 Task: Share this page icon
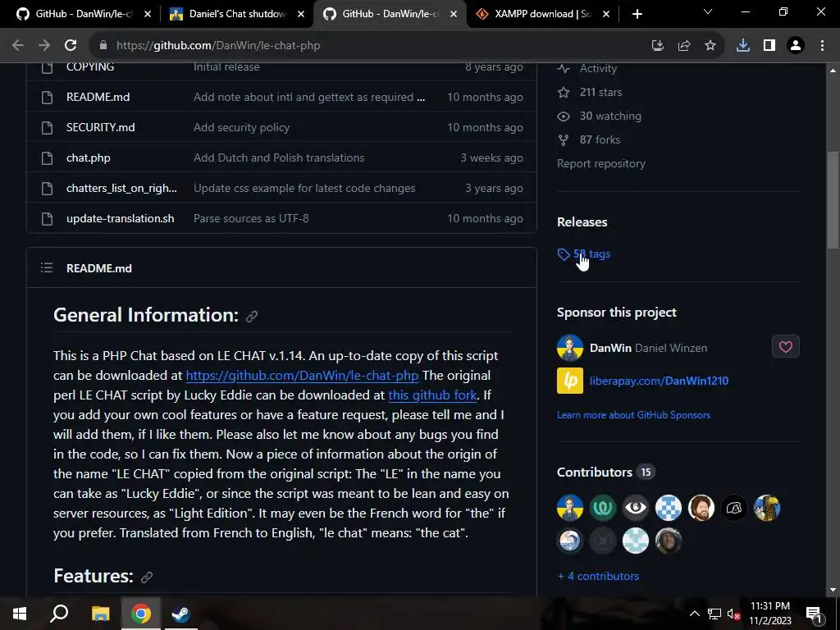(684, 46)
